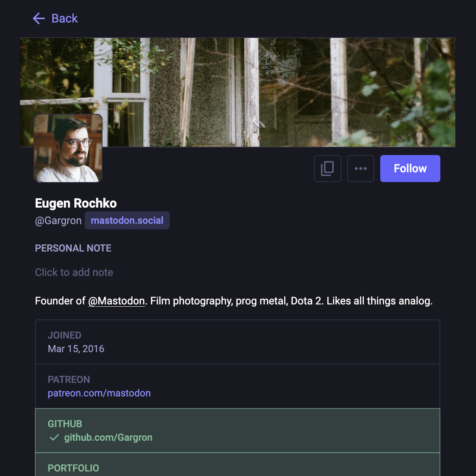This screenshot has height=476, width=476.
Task: Click the @Gargron username handle
Action: (58, 220)
